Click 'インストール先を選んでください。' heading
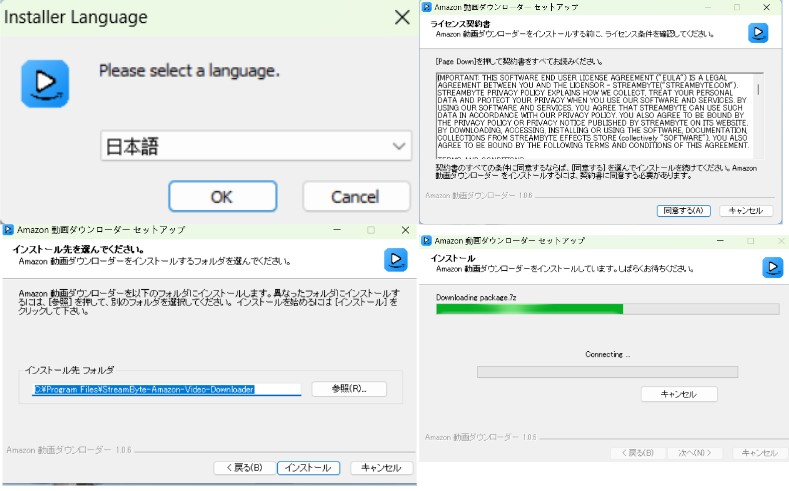Viewport: 789px width, 491px height. point(79,249)
